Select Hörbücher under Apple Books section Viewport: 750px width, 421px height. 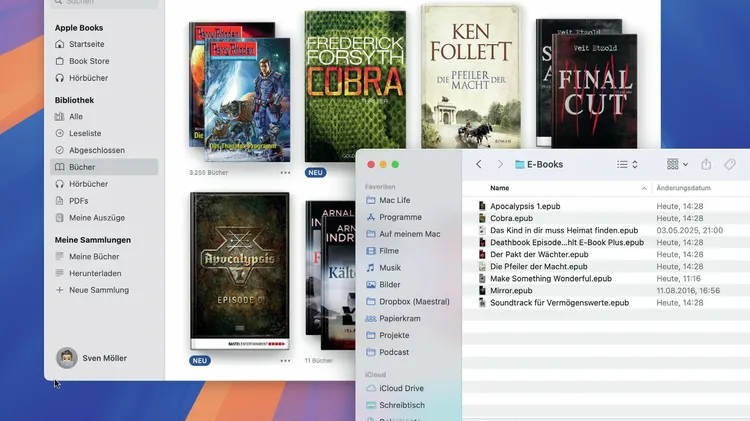click(88, 78)
